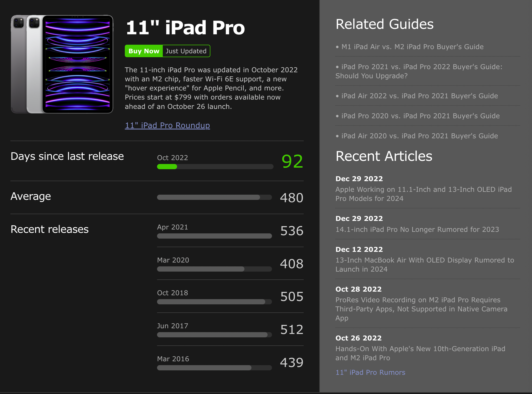Image resolution: width=532 pixels, height=394 pixels.
Task: Open the 11" iPad Pro Roundup link
Action: coord(167,125)
